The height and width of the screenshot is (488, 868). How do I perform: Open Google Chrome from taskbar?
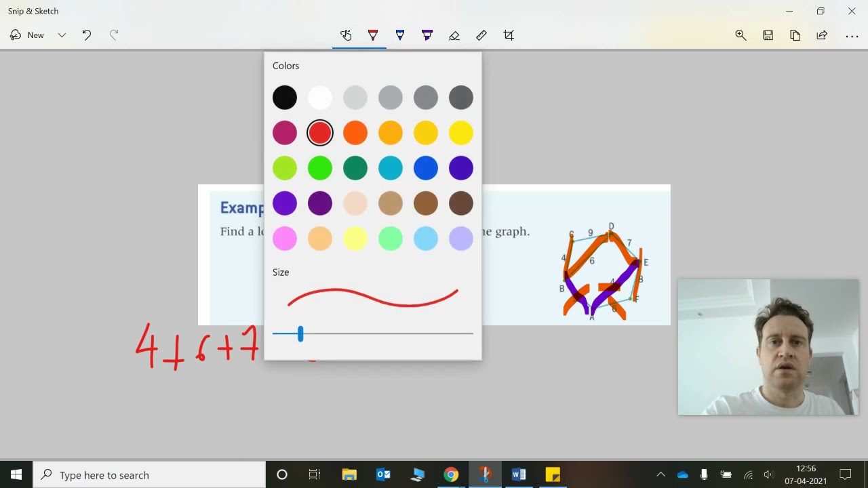451,475
